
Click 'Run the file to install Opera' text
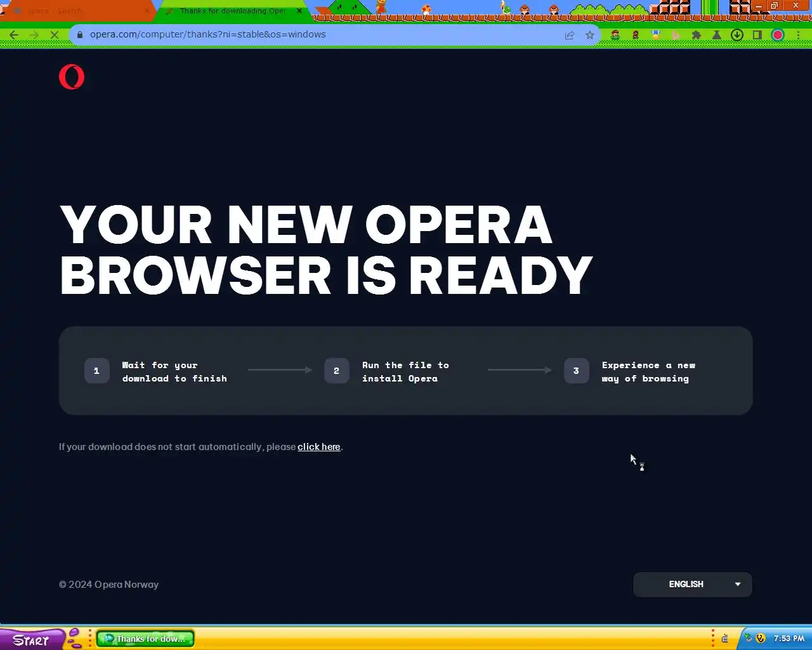click(x=405, y=372)
